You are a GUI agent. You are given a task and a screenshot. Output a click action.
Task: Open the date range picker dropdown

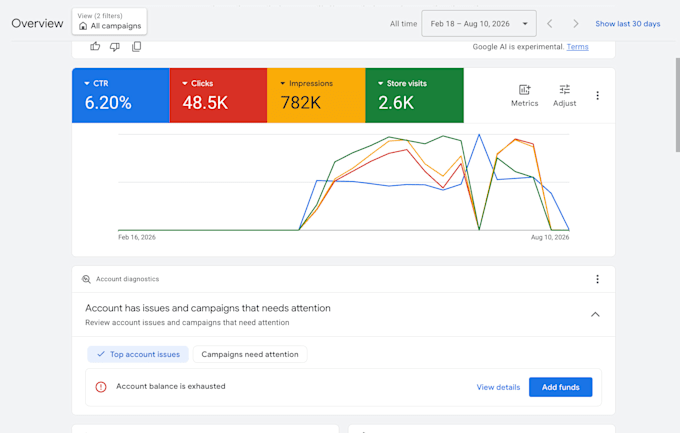pyautogui.click(x=479, y=23)
